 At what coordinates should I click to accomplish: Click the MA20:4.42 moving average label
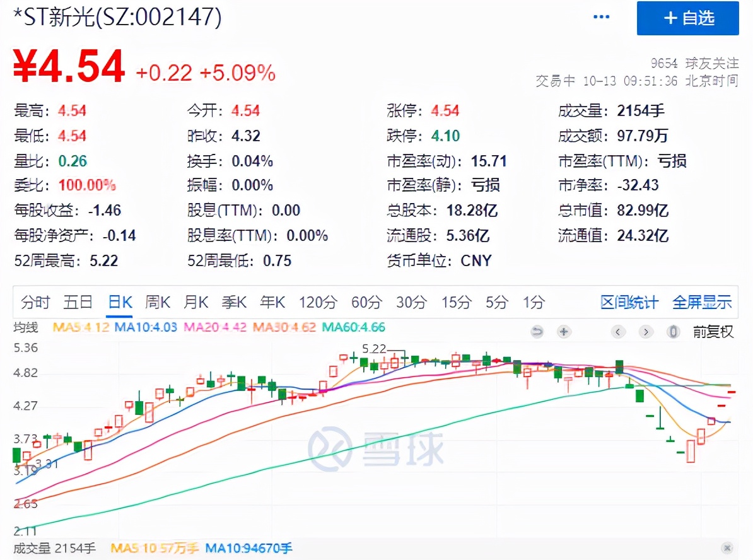(215, 327)
